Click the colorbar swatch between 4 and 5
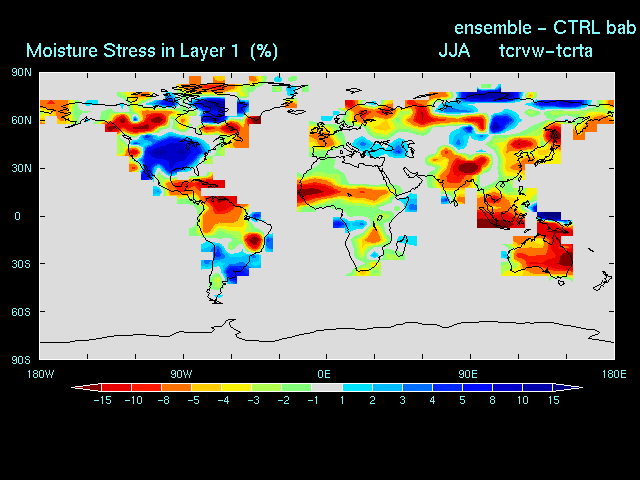The height and width of the screenshot is (480, 640). click(447, 387)
